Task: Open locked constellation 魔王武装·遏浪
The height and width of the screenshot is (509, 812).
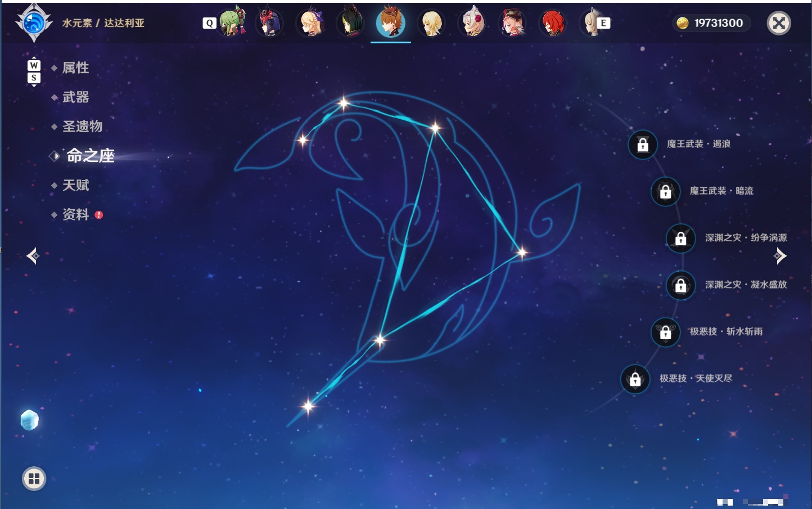Action: click(643, 145)
